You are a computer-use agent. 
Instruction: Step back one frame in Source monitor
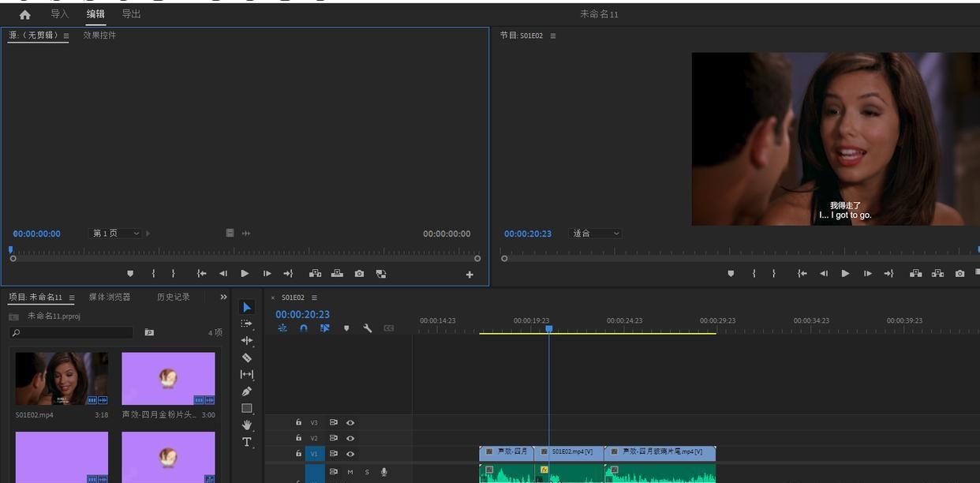click(x=223, y=274)
